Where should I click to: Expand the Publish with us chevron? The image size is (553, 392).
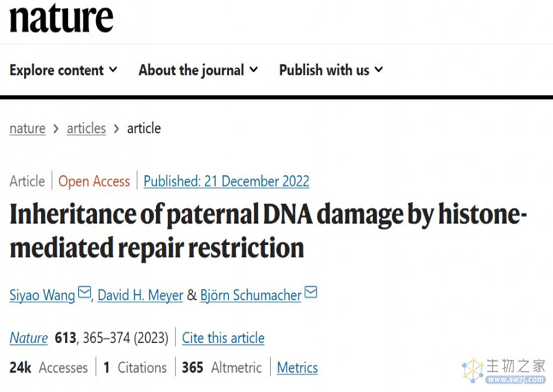[379, 70]
